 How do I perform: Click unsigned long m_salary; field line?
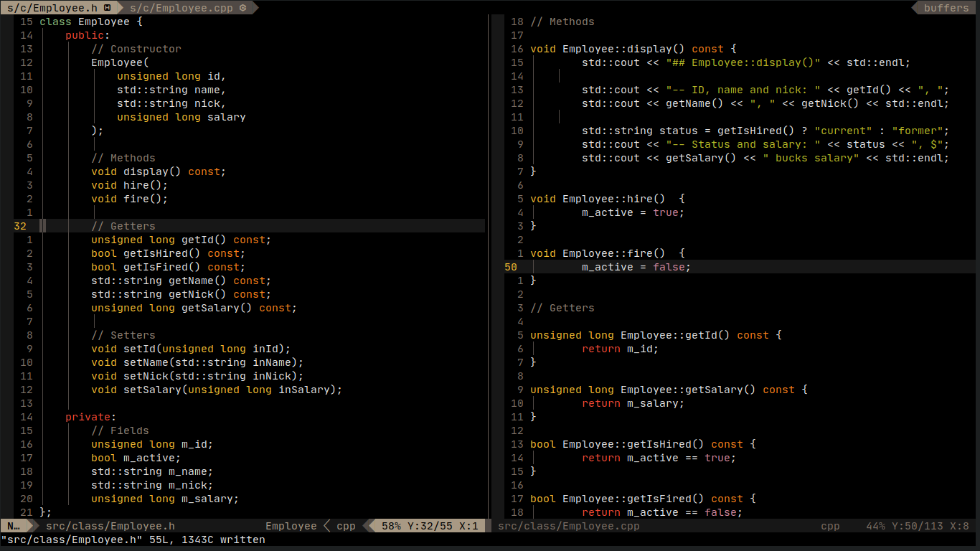point(165,499)
